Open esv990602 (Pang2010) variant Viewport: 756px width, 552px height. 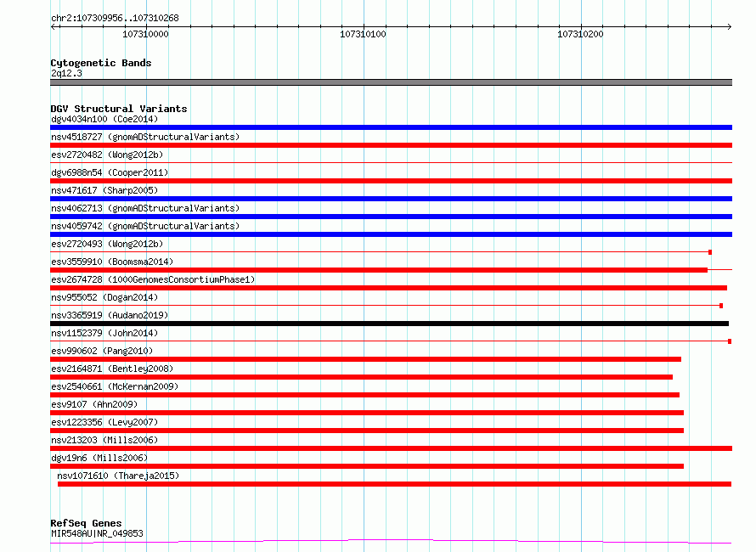(102, 351)
